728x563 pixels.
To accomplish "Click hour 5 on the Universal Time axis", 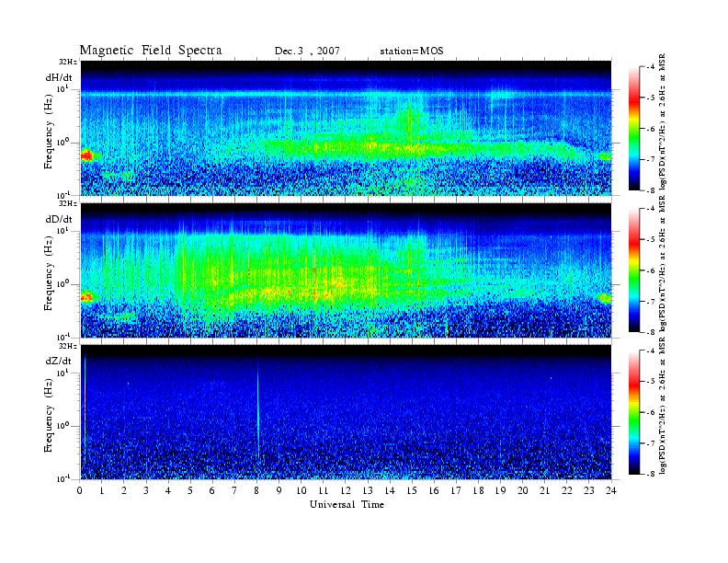I will click(x=190, y=490).
